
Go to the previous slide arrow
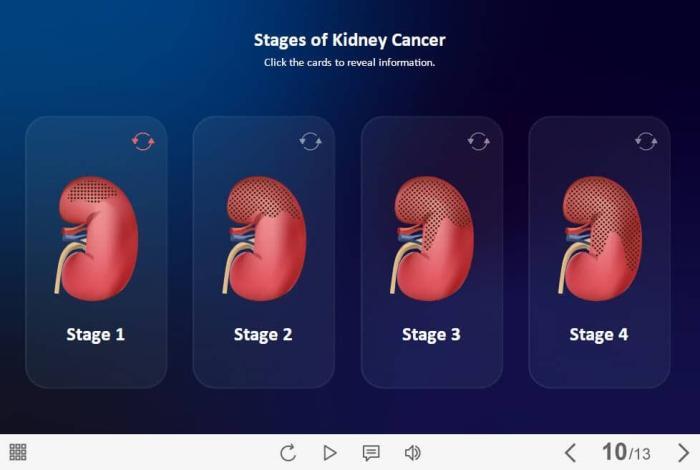(570, 453)
